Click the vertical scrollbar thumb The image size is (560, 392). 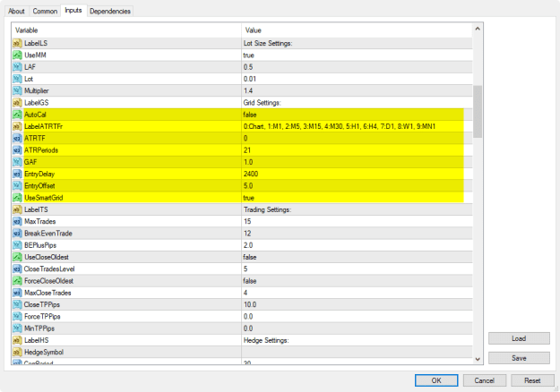click(x=478, y=112)
